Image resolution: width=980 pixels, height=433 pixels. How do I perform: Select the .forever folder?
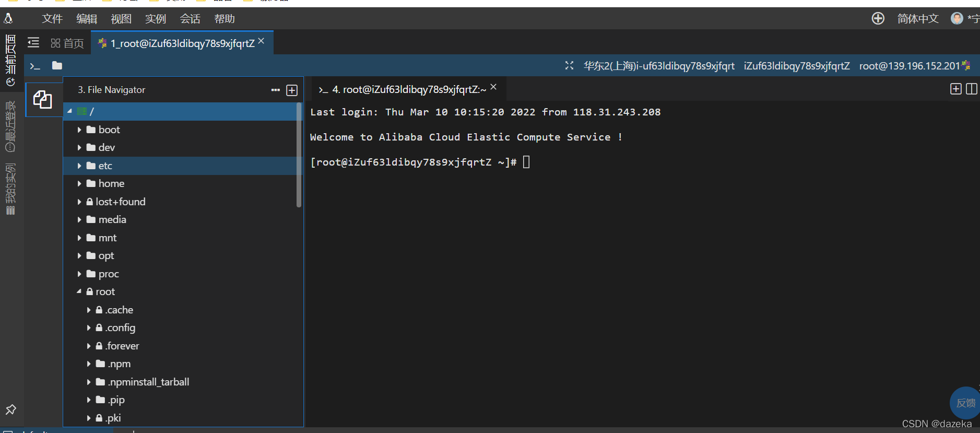click(x=183, y=346)
